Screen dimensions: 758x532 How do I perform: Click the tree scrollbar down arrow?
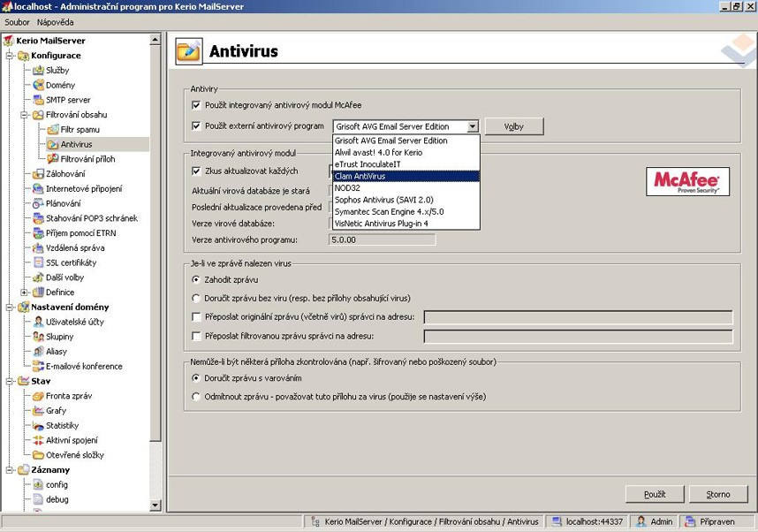155,505
